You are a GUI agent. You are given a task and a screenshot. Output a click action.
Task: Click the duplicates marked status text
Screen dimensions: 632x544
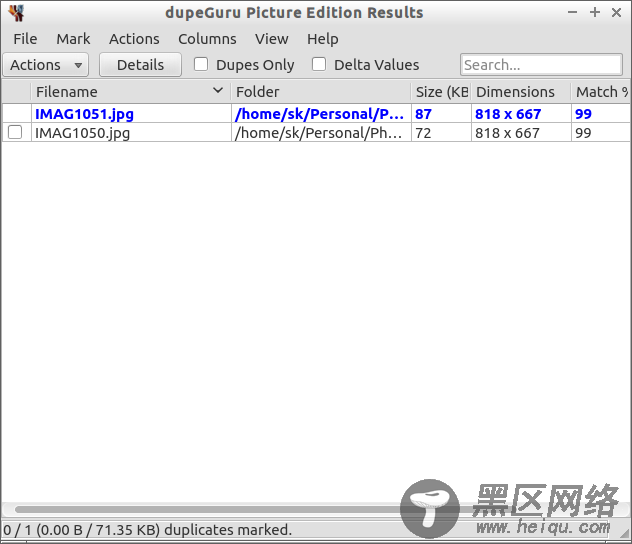click(147, 530)
